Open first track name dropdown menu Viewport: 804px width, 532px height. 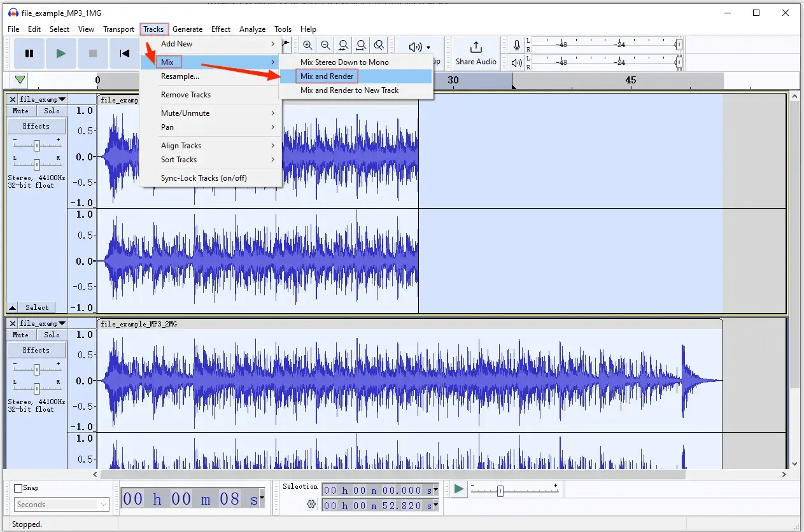click(42, 100)
